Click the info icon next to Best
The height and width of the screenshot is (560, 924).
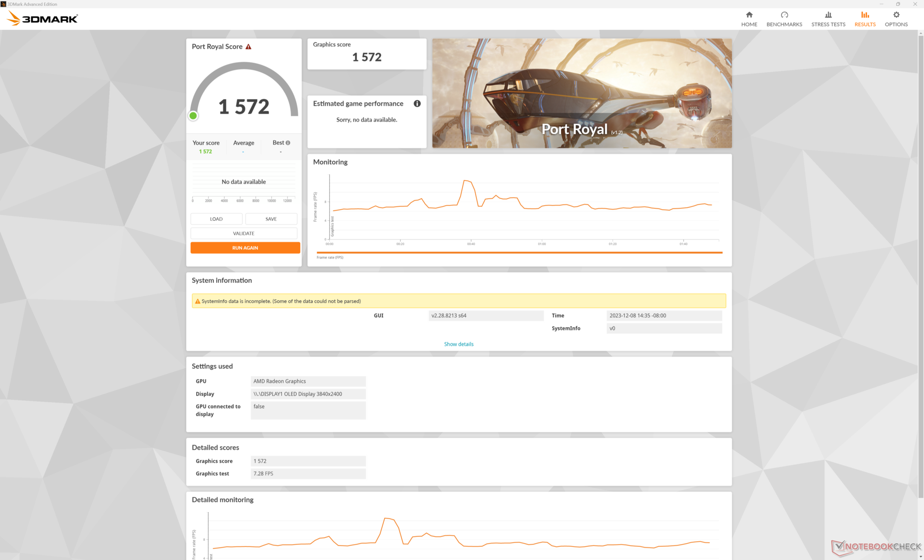[288, 143]
